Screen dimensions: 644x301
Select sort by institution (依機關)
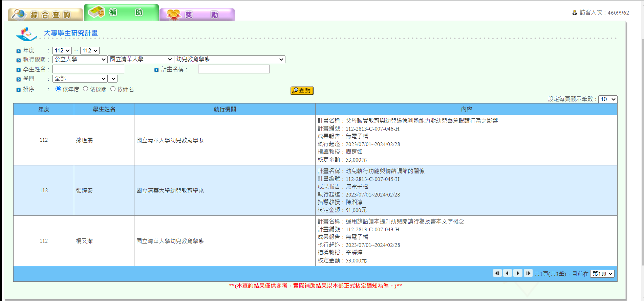coord(86,89)
